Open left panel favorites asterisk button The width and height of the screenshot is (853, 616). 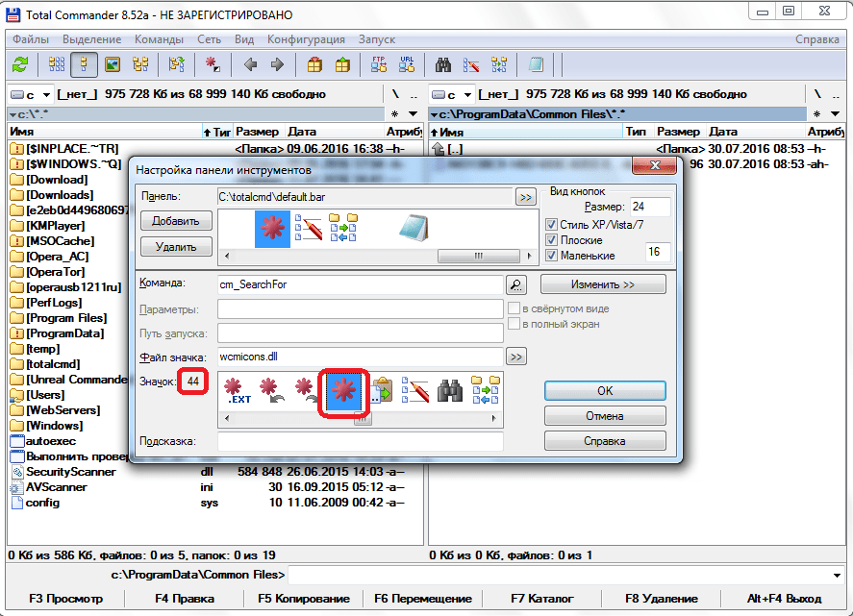pos(395,114)
